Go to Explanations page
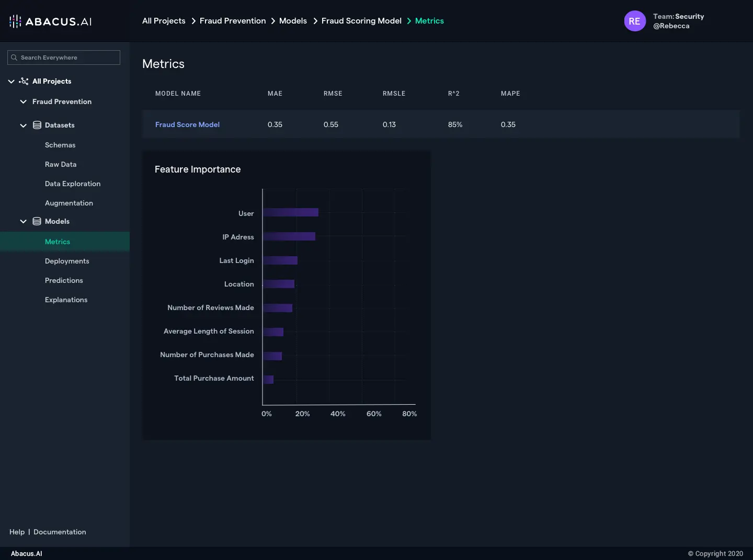This screenshot has height=560, width=753. point(66,300)
